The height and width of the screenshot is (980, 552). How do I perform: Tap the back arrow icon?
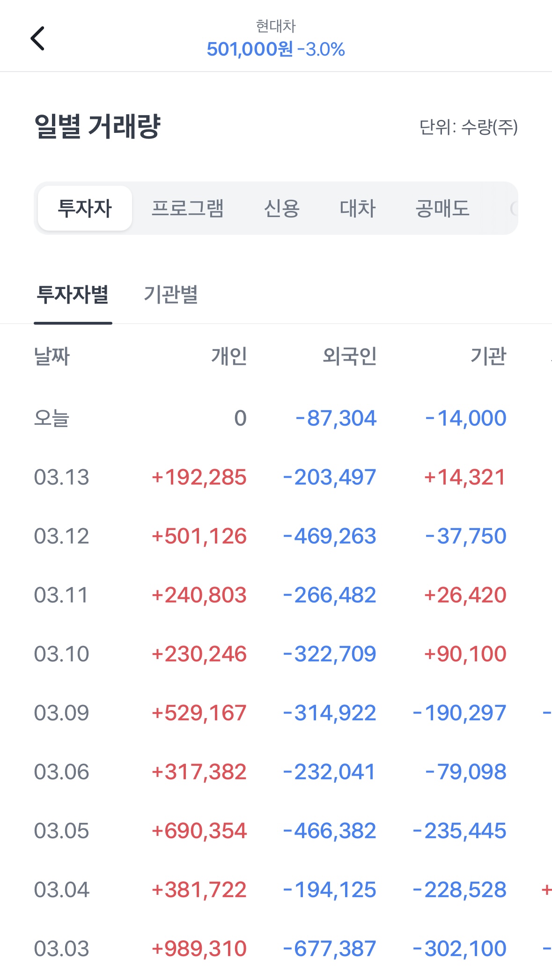(37, 38)
